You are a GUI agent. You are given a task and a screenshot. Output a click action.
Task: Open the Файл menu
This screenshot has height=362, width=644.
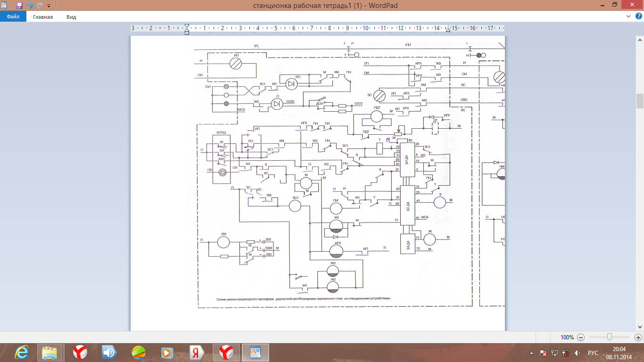(x=13, y=17)
